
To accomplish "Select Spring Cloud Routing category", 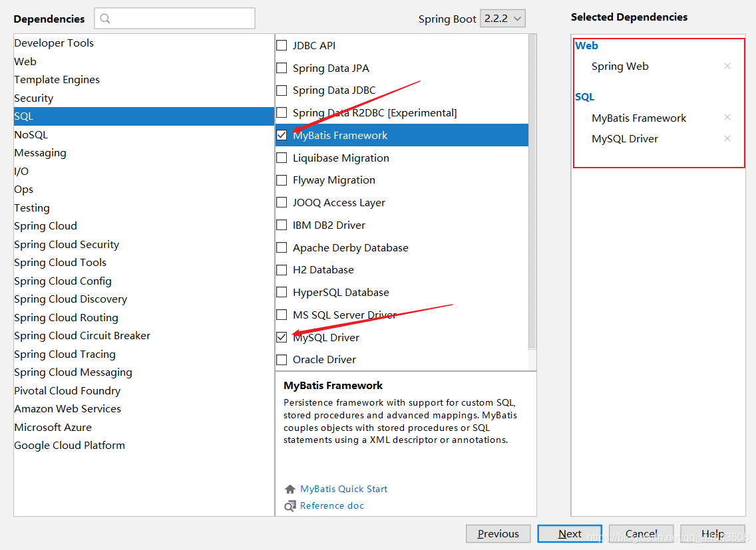I will pos(144,318).
